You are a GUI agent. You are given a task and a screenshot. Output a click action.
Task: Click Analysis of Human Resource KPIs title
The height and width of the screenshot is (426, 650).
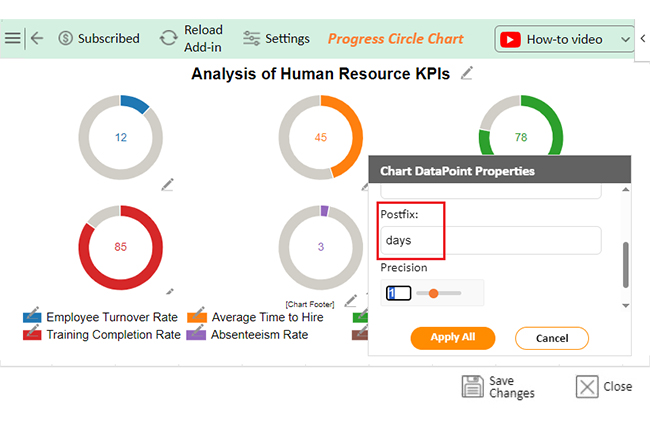[320, 73]
